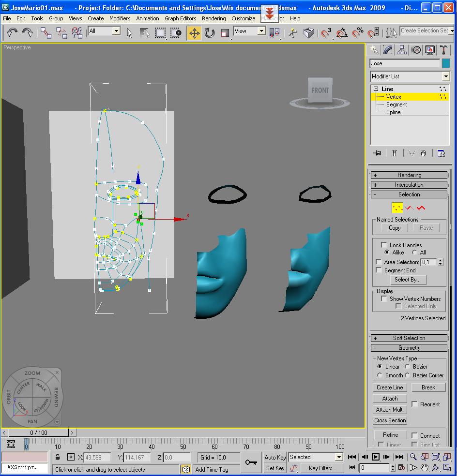Viewport: 457px width, 476px height.
Task: Click Configure Modifier Sets icon
Action: pyautogui.click(x=441, y=153)
